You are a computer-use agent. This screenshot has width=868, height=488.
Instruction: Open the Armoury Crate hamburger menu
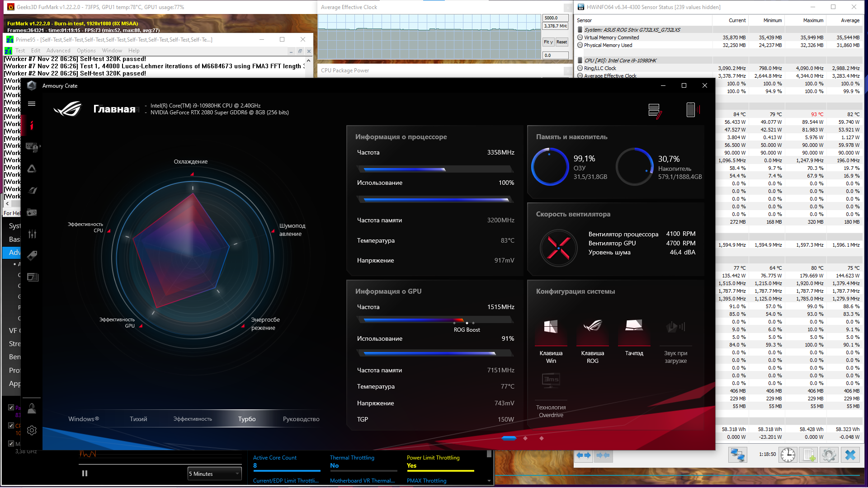[32, 104]
